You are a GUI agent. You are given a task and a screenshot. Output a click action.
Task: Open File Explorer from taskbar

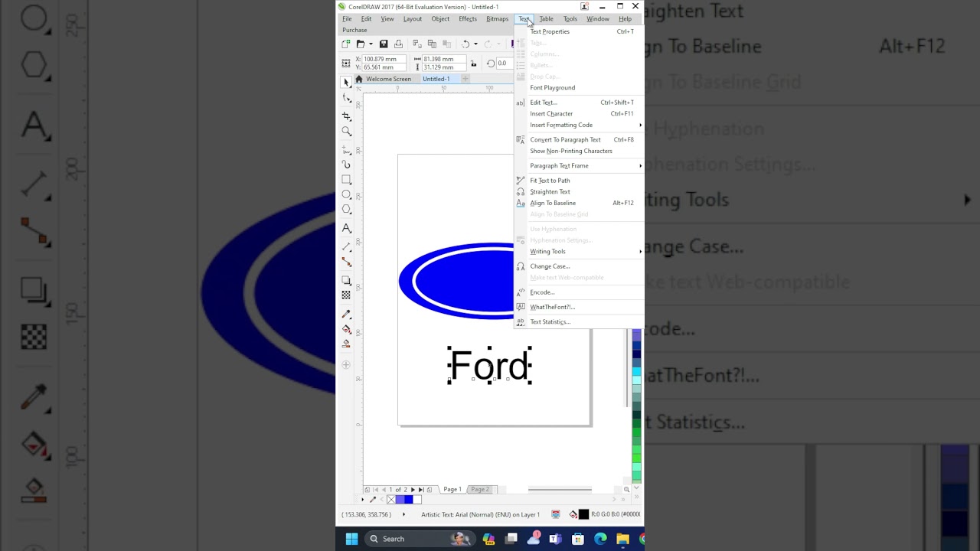pos(622,539)
